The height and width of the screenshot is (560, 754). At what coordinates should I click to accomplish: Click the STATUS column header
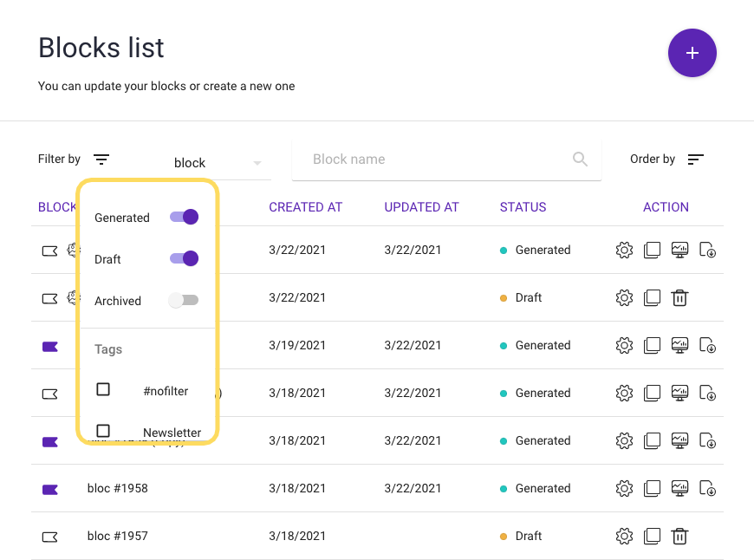coord(523,207)
